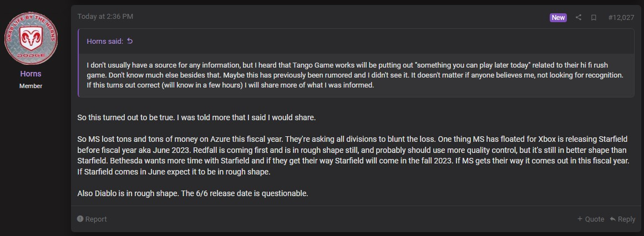Toggle the Quote label for multi-quote
The image size is (644, 236).
click(x=595, y=219)
